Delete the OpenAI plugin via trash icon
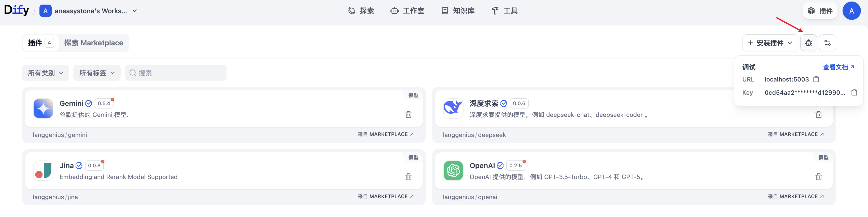This screenshot has height=217, width=868. (818, 177)
